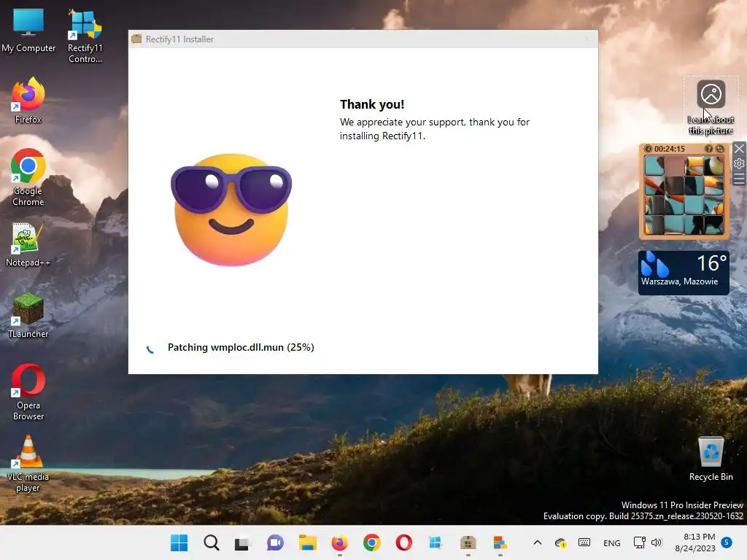Viewport: 747px width, 560px height.
Task: Open the touch keyboard tray icon
Action: (x=584, y=542)
